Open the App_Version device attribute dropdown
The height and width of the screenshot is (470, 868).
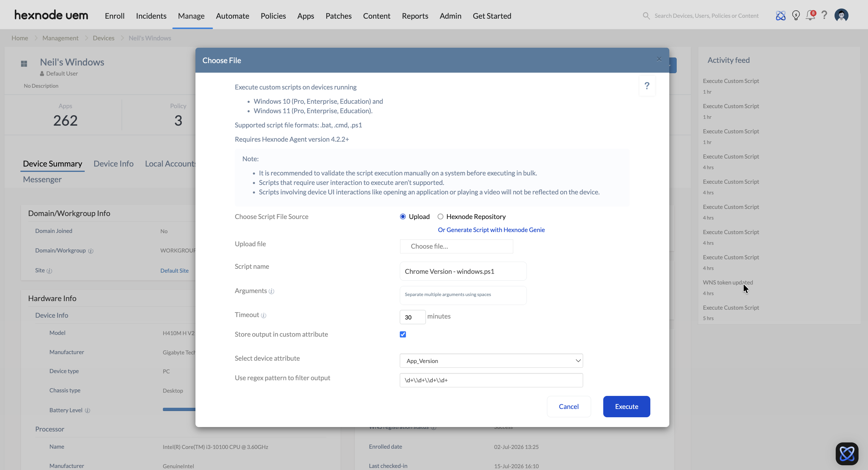click(x=491, y=361)
